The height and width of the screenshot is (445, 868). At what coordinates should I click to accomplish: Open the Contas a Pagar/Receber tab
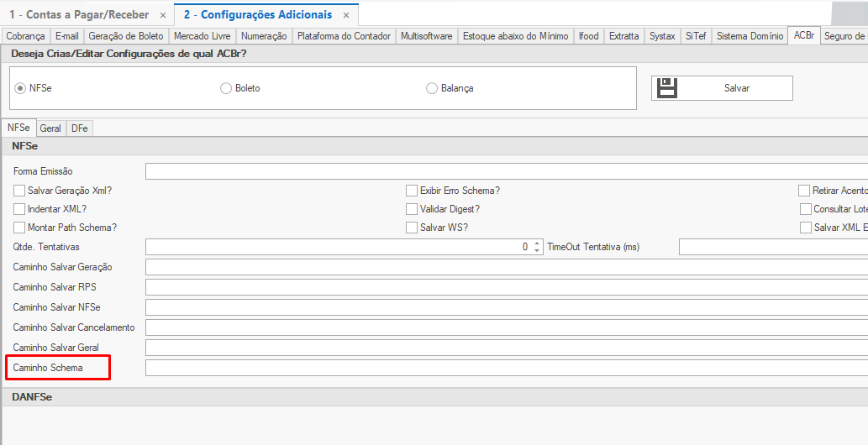pyautogui.click(x=79, y=15)
